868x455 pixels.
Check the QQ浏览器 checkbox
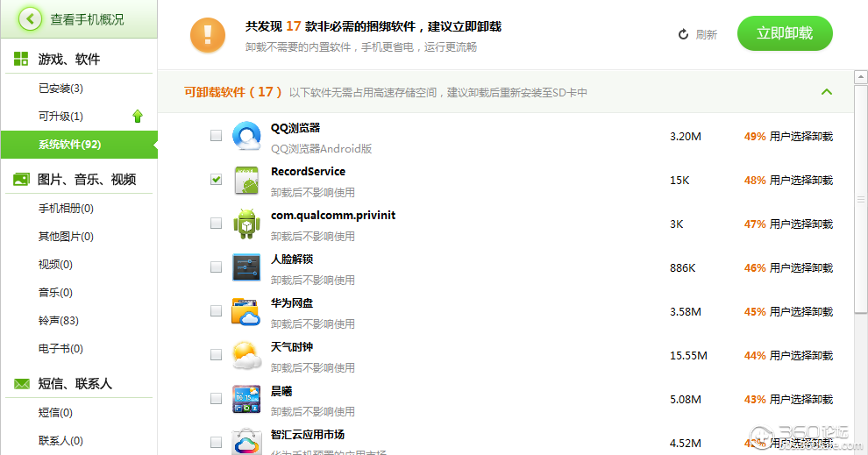tap(216, 136)
